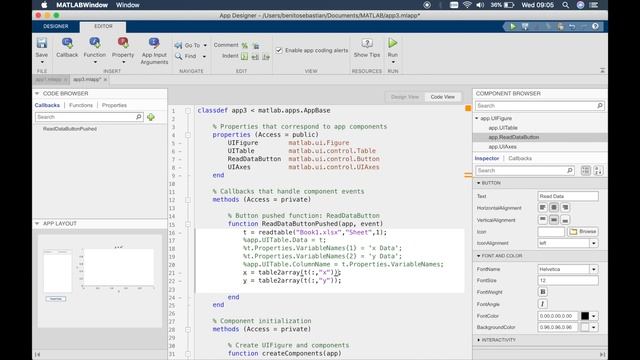This screenshot has width=640, height=360.
Task: Open the Property dropdown arrow
Action: [123, 62]
